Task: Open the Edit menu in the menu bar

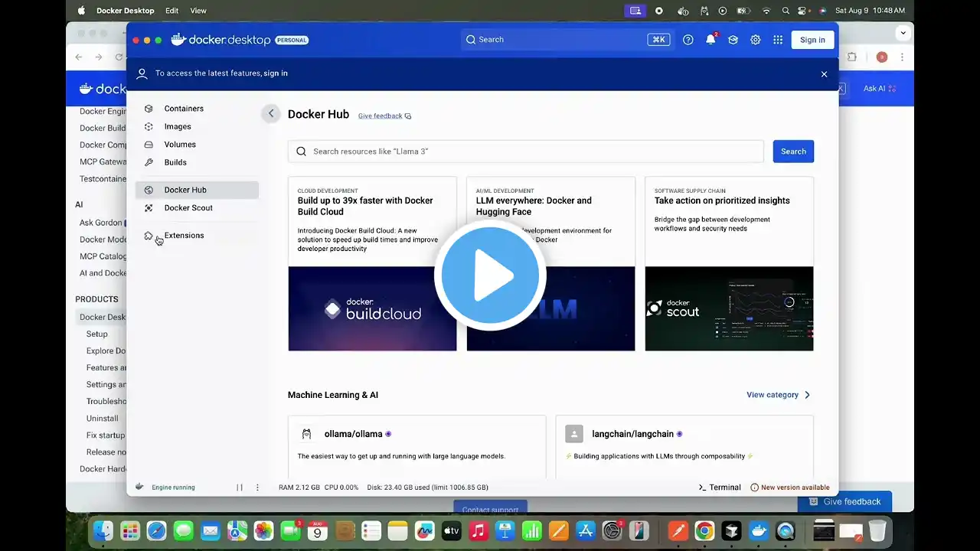Action: (172, 11)
